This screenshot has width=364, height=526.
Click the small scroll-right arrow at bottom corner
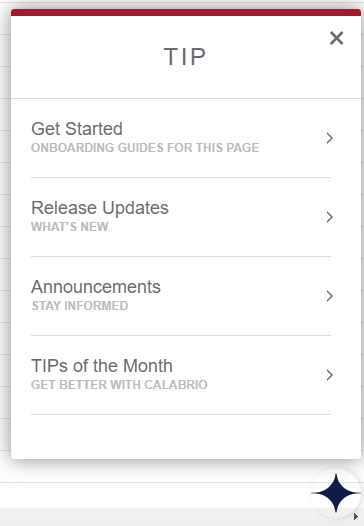[x=356, y=517]
